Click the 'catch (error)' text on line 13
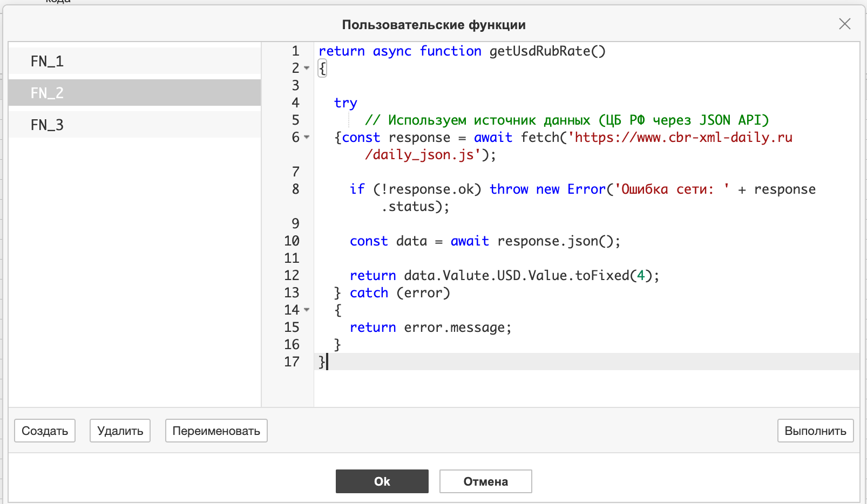 (399, 293)
